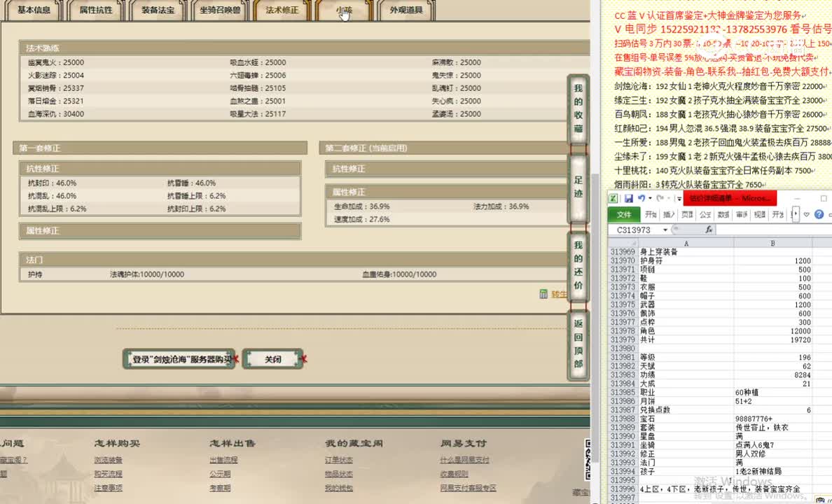Open the Name Box dropdown arrow
This screenshot has width=832, height=504.
tap(665, 229)
